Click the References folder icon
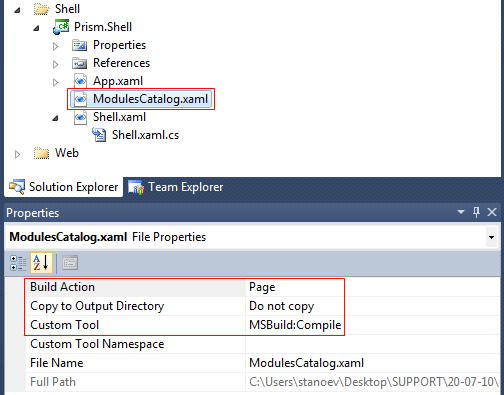The width and height of the screenshot is (504, 395). tap(79, 63)
